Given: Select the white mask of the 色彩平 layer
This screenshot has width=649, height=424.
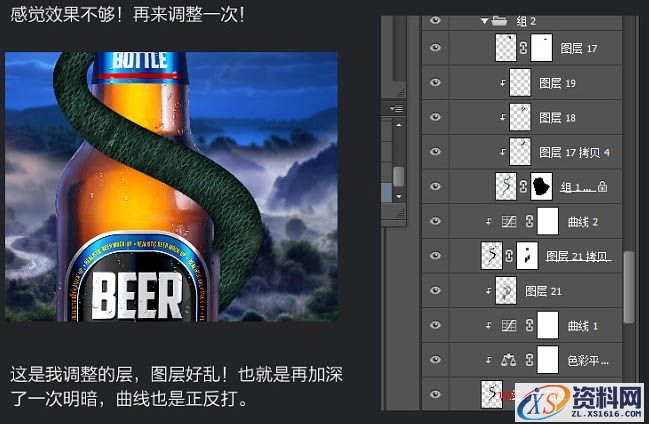Looking at the screenshot, I should 548,359.
